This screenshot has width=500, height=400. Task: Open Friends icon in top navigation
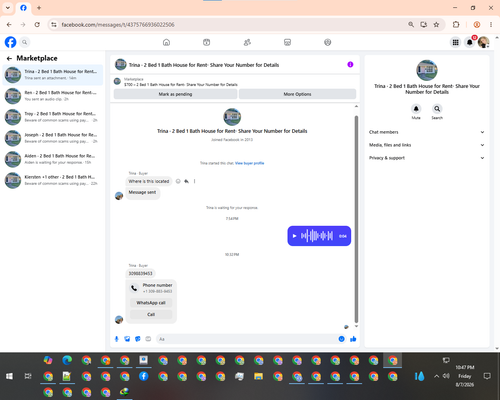[247, 42]
